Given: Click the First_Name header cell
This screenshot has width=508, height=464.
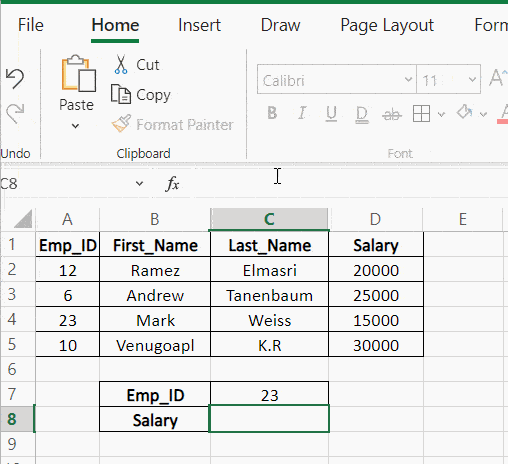Looking at the screenshot, I should click(x=155, y=245).
